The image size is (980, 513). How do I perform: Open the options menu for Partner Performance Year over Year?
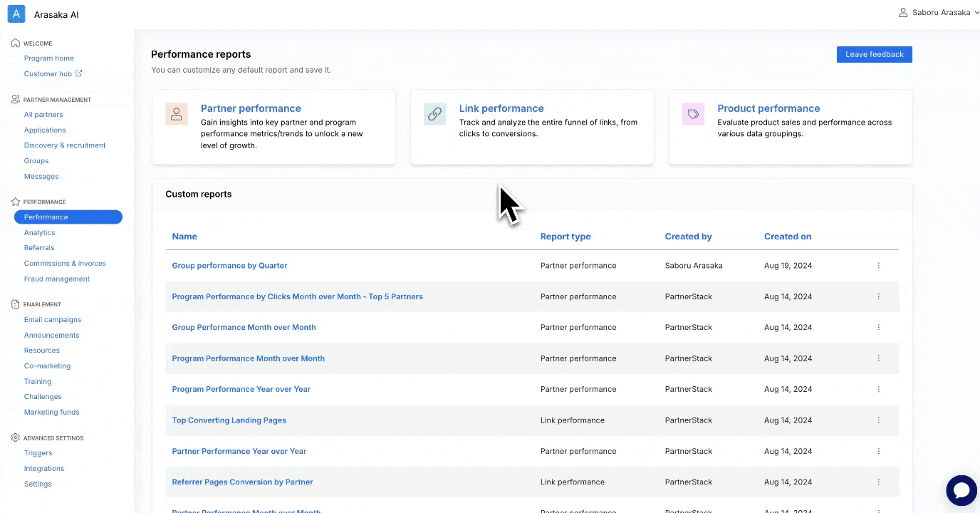point(879,451)
